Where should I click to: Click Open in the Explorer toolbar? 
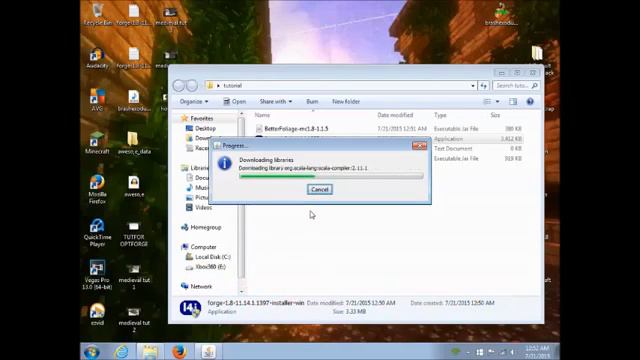pos(235,102)
